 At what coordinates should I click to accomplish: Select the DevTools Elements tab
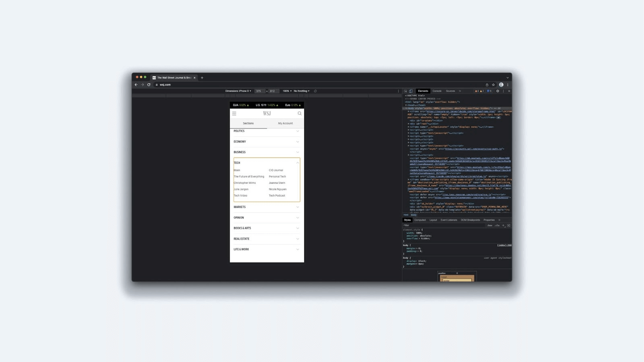tap(423, 91)
